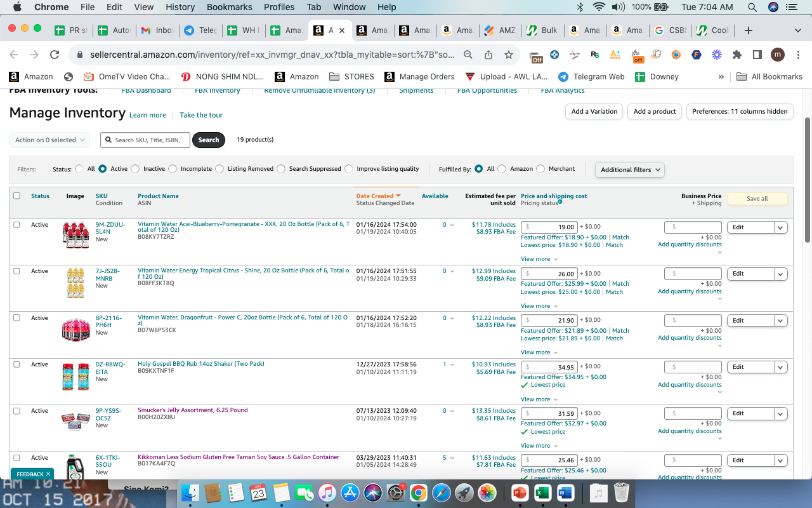The height and width of the screenshot is (508, 812).
Task: Open the Chrome three-dot menu
Action: pos(798,55)
